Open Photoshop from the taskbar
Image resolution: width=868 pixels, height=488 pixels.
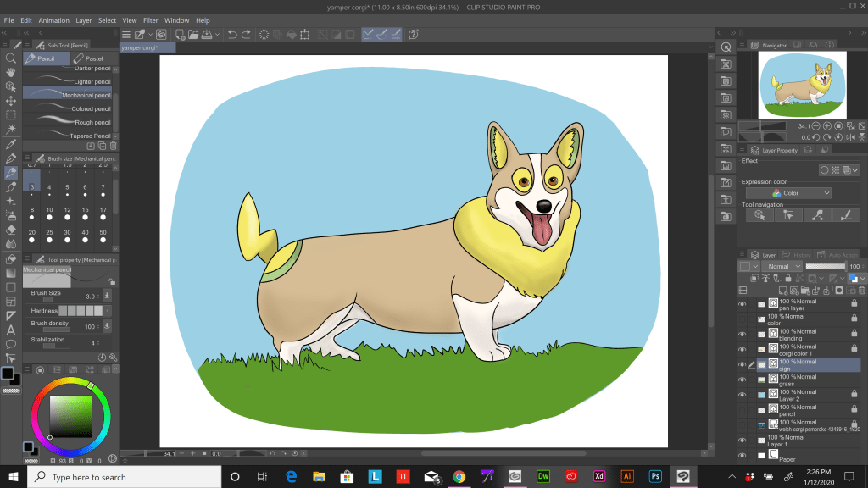pyautogui.click(x=655, y=476)
